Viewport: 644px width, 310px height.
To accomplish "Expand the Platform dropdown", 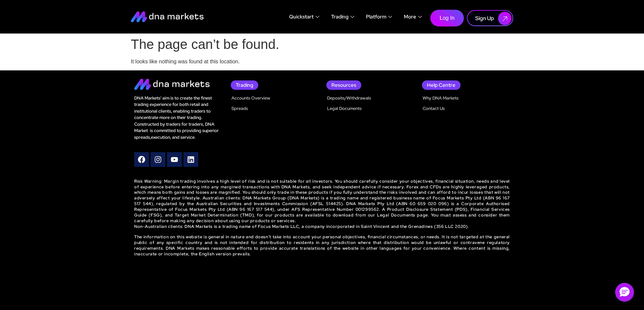I will pyautogui.click(x=379, y=16).
